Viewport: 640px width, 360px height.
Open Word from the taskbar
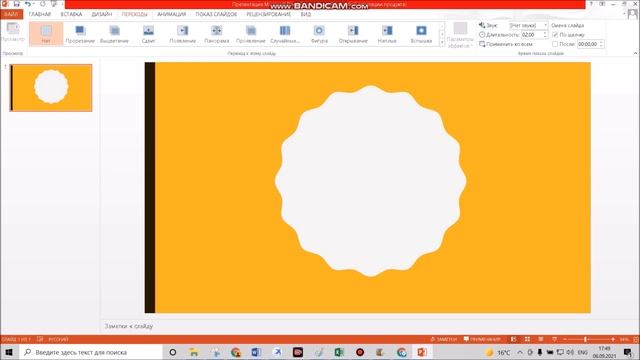pyautogui.click(x=256, y=352)
